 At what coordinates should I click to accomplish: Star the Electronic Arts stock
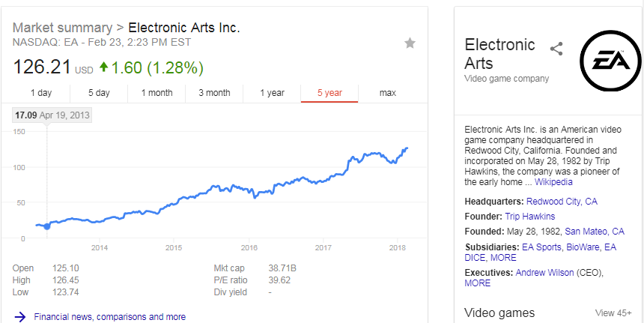coord(410,43)
